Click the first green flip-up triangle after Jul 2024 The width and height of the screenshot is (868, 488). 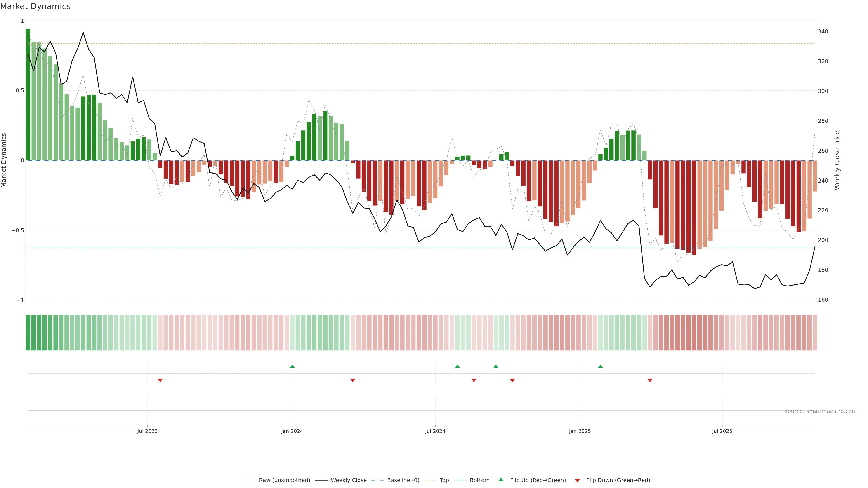click(457, 366)
